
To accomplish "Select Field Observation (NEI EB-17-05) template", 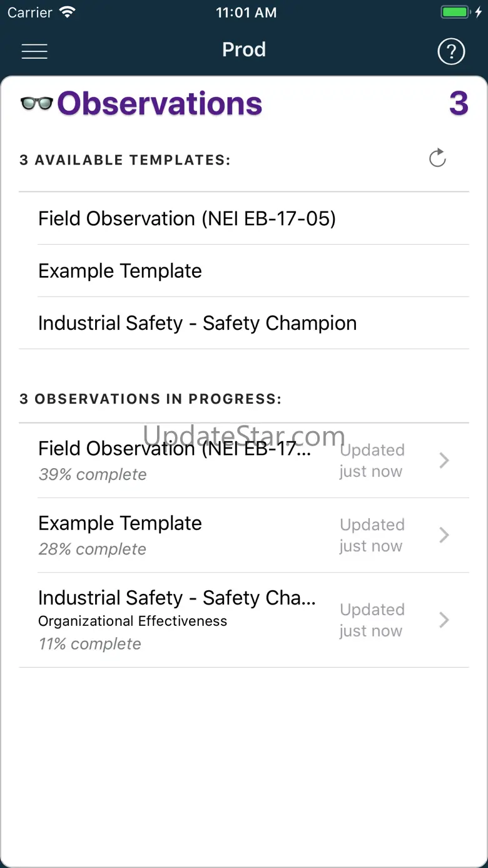I will point(187,218).
